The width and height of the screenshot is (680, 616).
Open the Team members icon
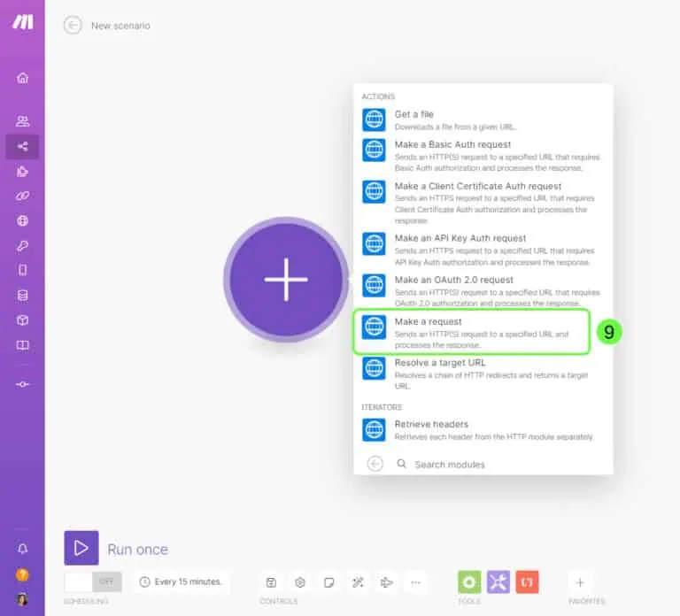pyautogui.click(x=22, y=121)
